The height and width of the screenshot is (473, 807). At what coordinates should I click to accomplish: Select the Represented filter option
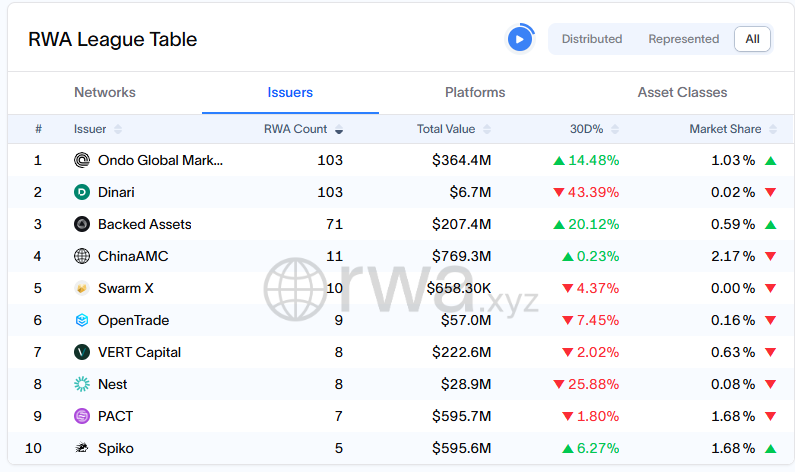pyautogui.click(x=683, y=39)
